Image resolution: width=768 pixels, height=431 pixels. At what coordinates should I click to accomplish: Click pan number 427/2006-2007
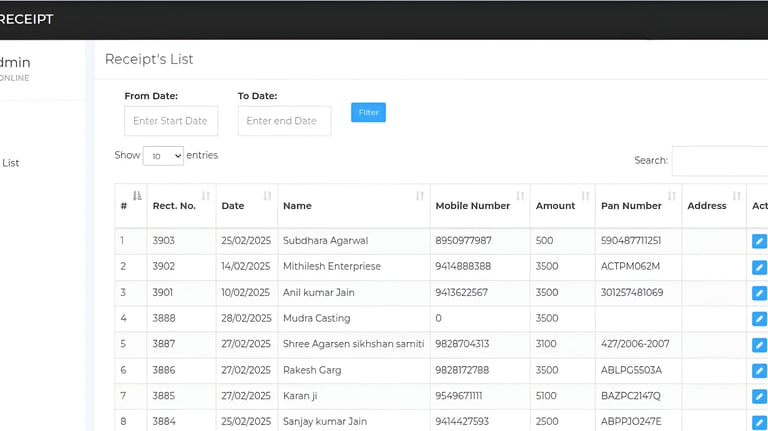click(x=635, y=344)
